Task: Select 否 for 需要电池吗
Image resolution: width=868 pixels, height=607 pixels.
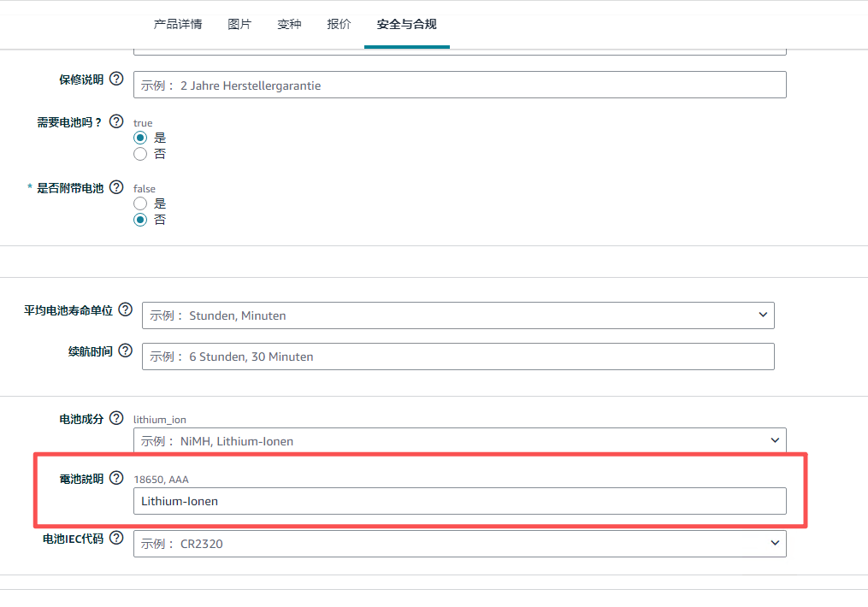Action: click(140, 154)
